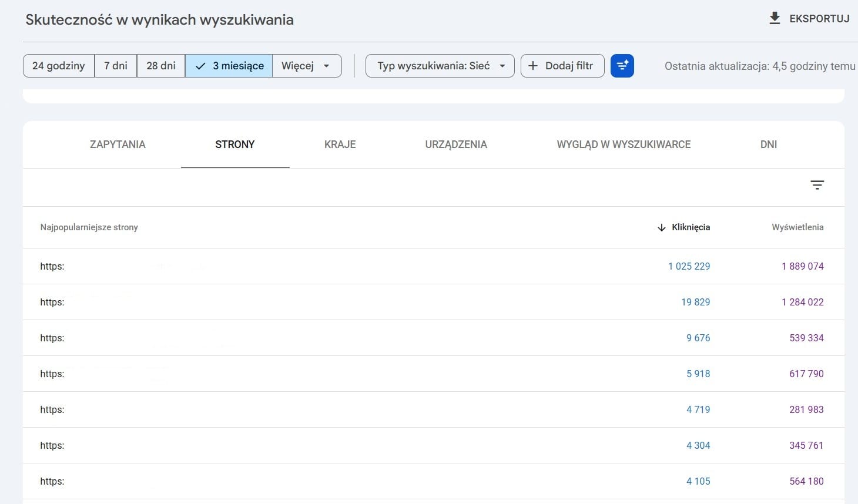Click the clicks value 5 918

click(x=698, y=374)
